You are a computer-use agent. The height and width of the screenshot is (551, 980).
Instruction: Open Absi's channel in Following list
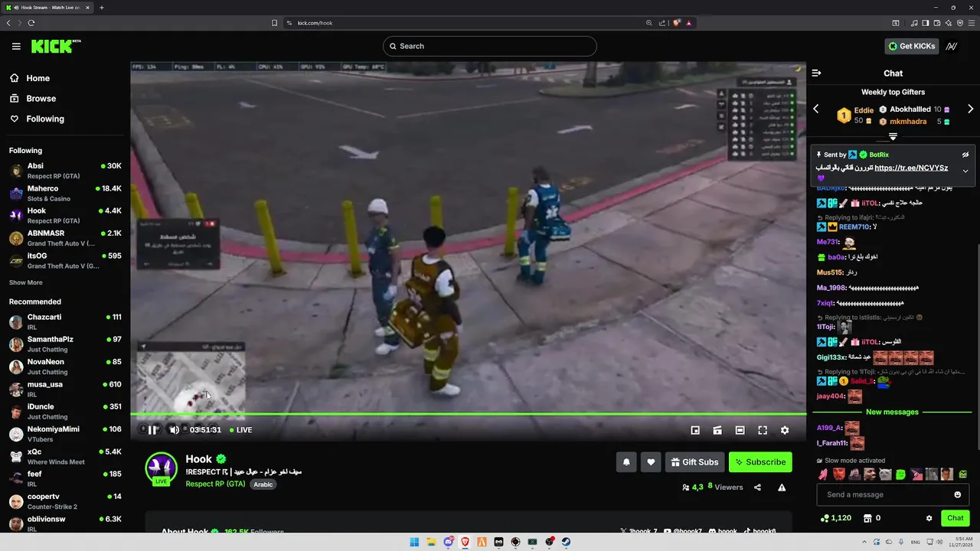coord(65,171)
